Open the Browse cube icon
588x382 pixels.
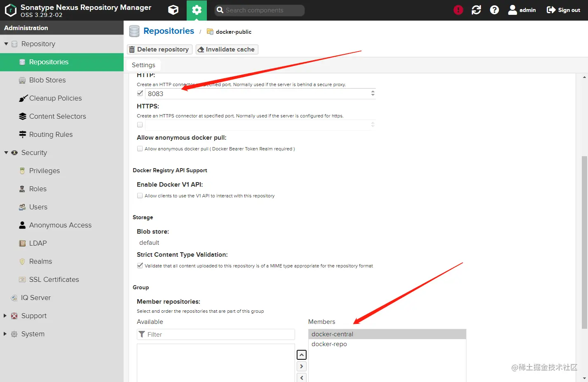point(173,10)
